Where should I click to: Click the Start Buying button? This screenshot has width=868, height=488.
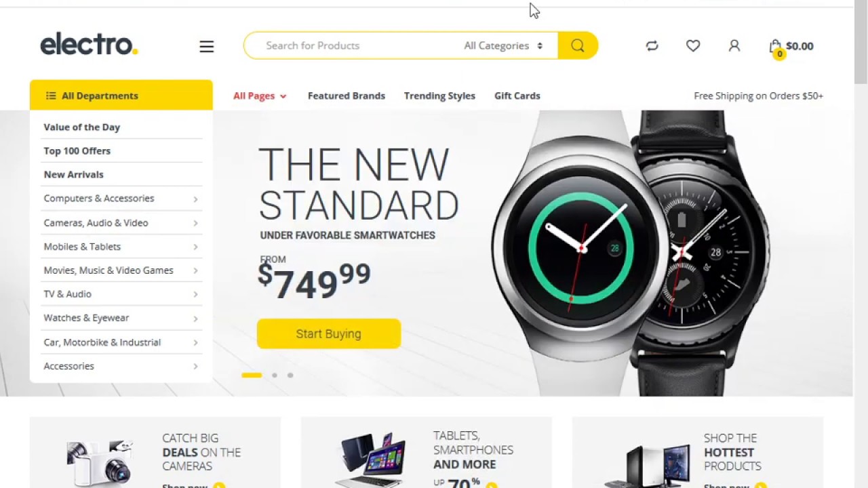329,333
